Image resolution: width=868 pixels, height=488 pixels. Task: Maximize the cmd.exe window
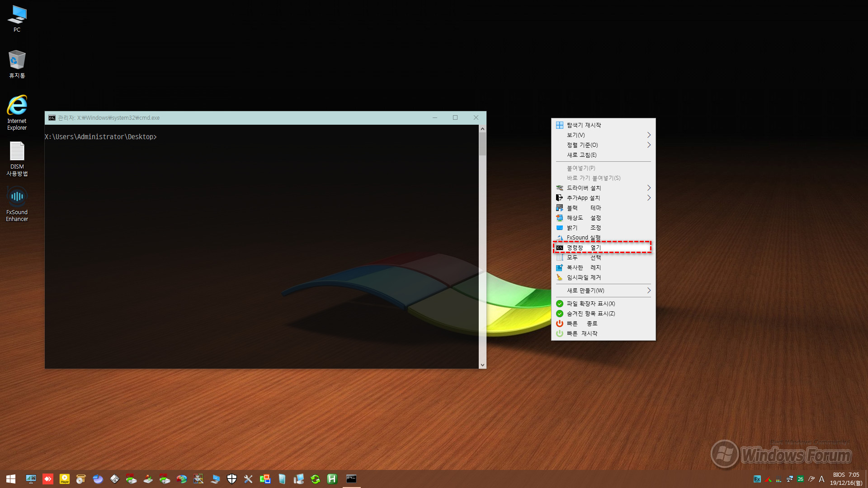pos(455,118)
